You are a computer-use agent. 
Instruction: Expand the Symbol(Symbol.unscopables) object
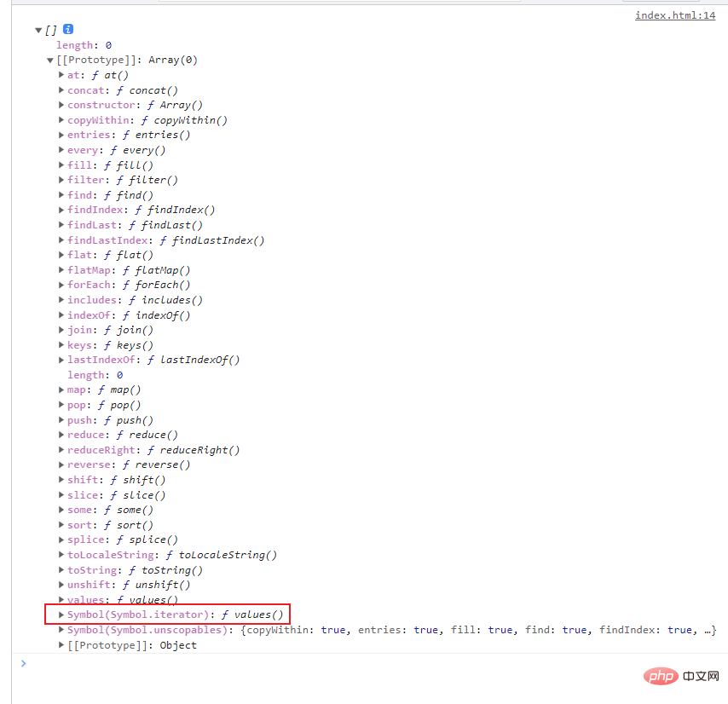[61, 630]
